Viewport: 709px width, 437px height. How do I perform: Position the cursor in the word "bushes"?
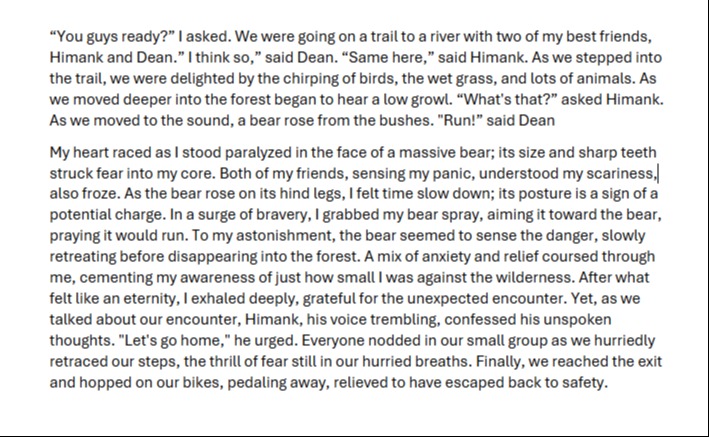click(x=407, y=121)
